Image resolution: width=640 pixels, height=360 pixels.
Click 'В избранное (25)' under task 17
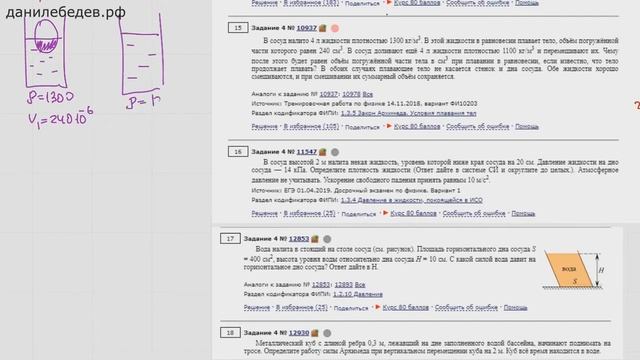click(302, 307)
